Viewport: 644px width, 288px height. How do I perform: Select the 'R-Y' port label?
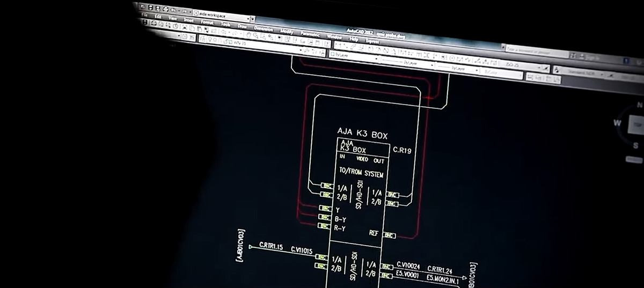click(341, 227)
